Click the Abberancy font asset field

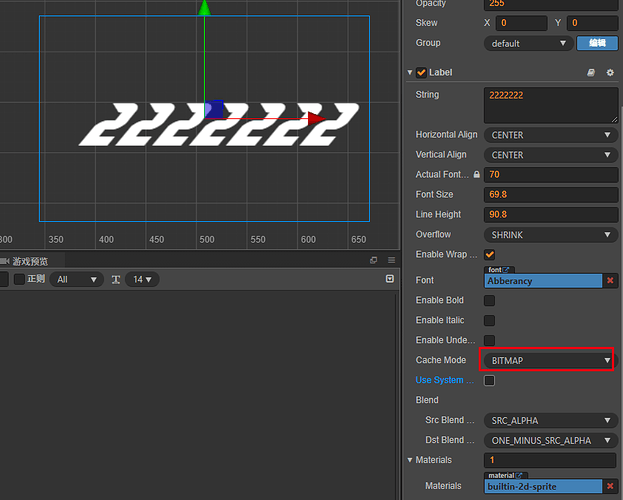click(543, 281)
